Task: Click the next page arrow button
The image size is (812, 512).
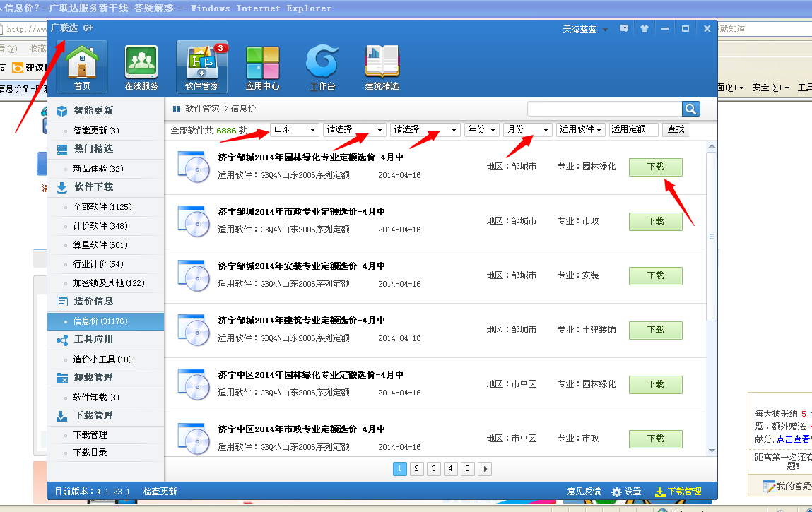Action: [485, 468]
